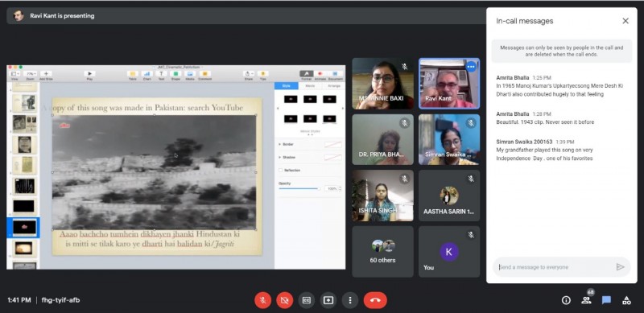
Task: Click the Aastha Sarin participant tile
Action: point(449,196)
